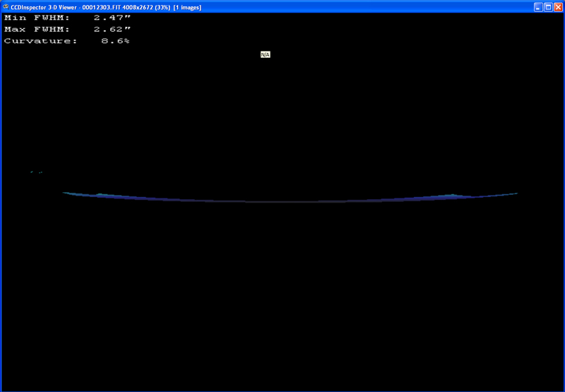Click the teal bump on the curve's right side
Image resolution: width=565 pixels, height=392 pixels.
tap(452, 195)
